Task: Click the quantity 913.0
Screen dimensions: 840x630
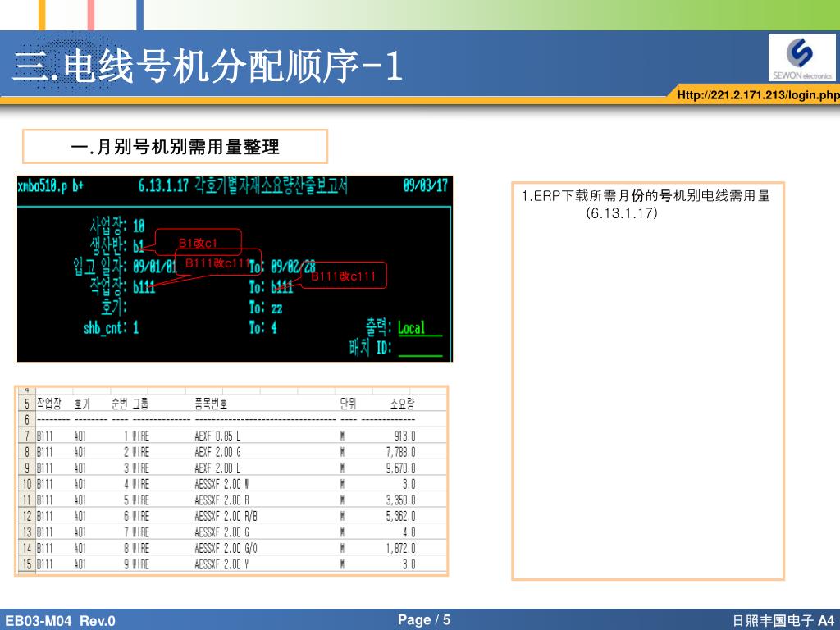Action: coord(404,436)
